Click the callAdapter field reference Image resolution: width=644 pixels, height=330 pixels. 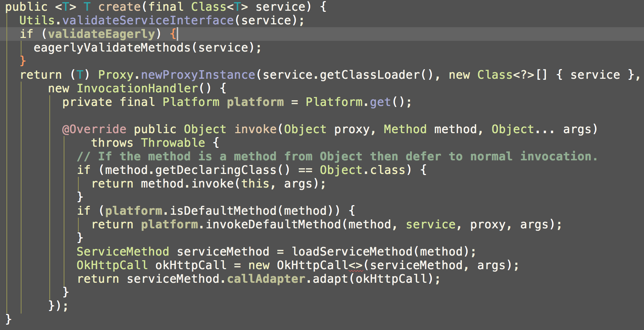click(x=266, y=279)
